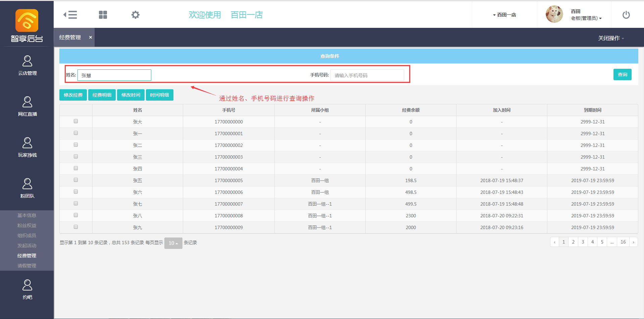Go to page 5 in pagination
The width and height of the screenshot is (644, 319).
(x=602, y=242)
